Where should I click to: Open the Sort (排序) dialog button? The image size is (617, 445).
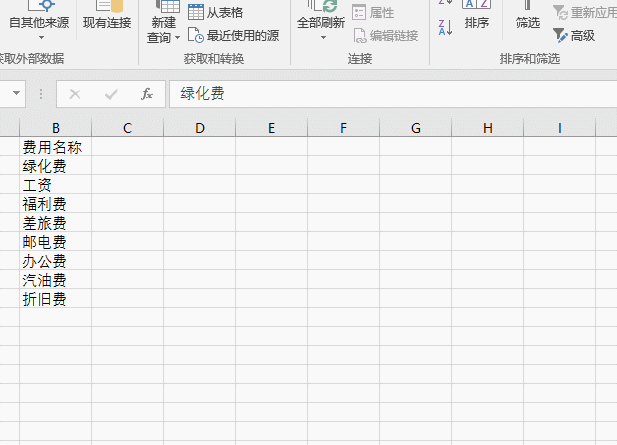[x=477, y=16]
